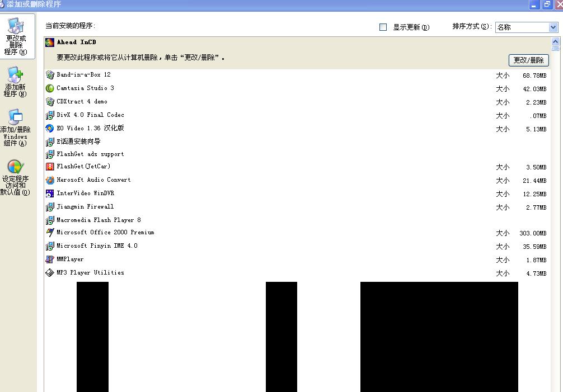
Task: Click the MMPlayer icon
Action: point(50,259)
